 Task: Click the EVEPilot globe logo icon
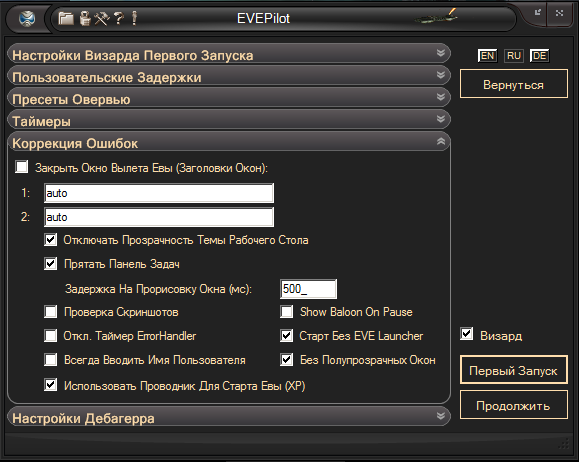point(27,18)
